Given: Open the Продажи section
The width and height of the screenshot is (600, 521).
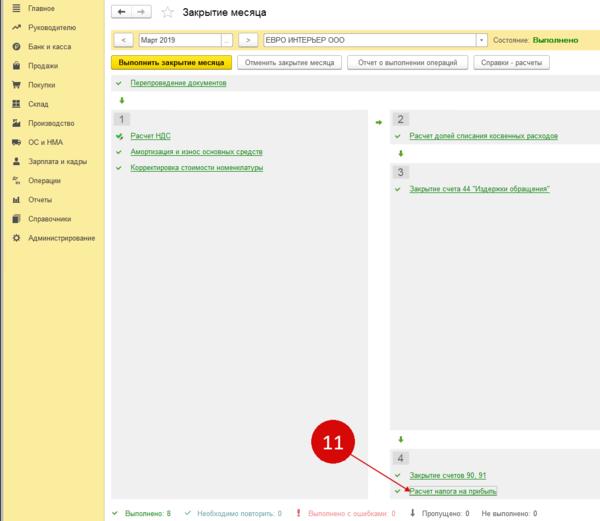Looking at the screenshot, I should 44,66.
